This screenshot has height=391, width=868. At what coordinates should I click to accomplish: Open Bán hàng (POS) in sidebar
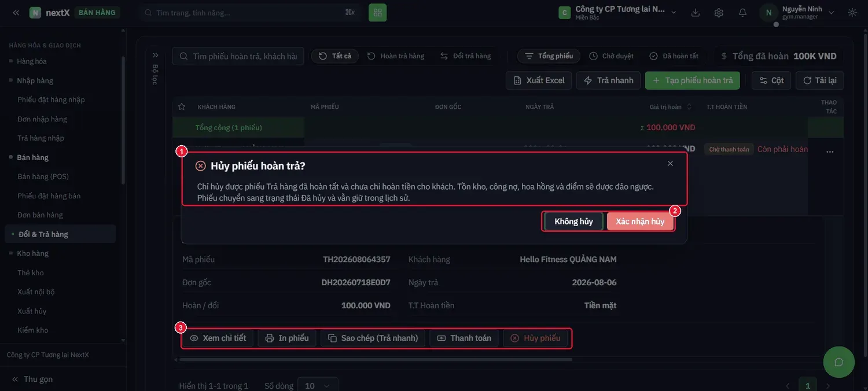pyautogui.click(x=43, y=176)
